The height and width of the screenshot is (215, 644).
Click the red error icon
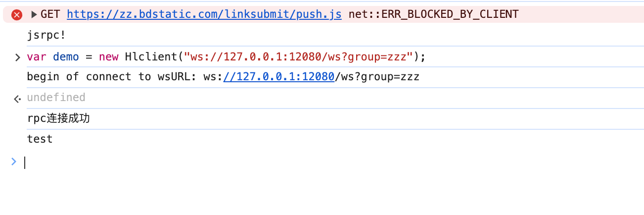17,15
